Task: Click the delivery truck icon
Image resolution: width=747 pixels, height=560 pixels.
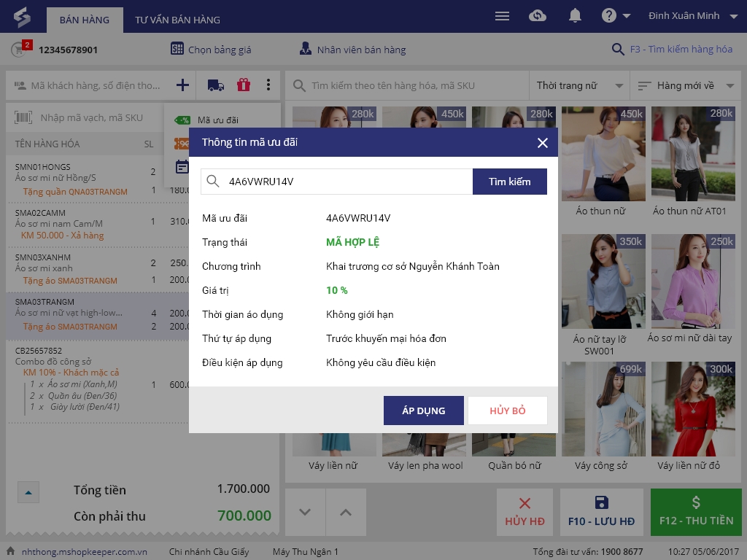Action: [216, 85]
